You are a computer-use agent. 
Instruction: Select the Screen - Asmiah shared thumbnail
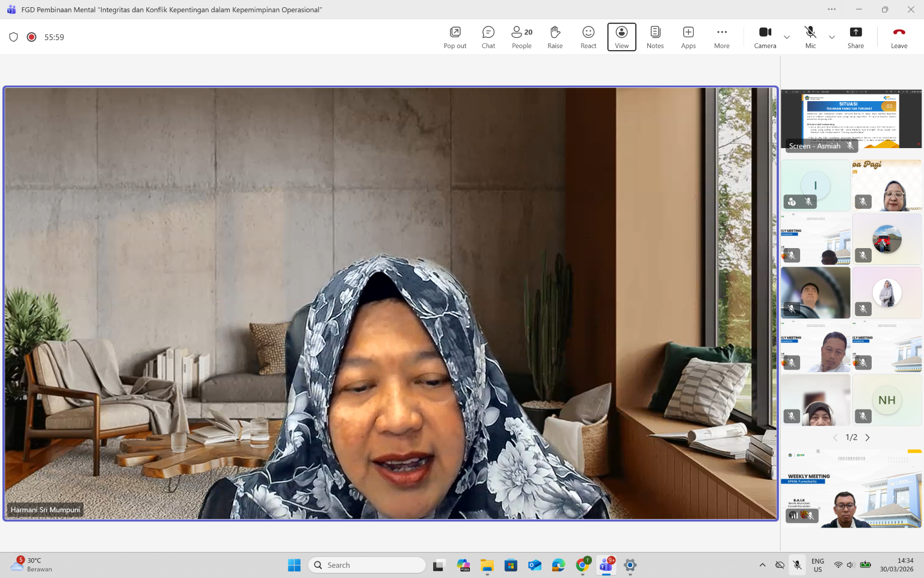(x=851, y=119)
